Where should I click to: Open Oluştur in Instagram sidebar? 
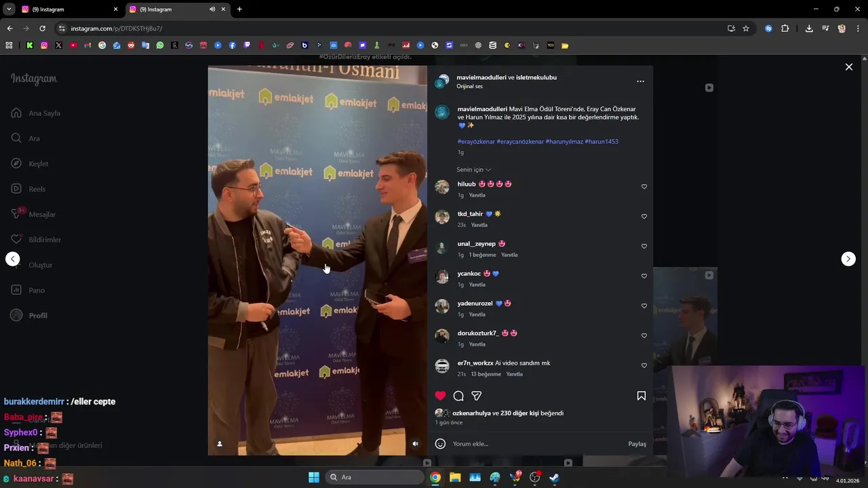(x=32, y=265)
